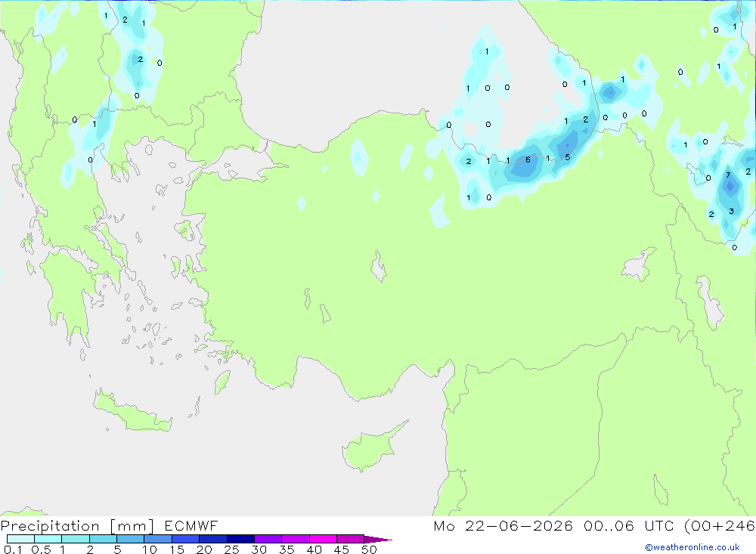
Task: Select the 5–10 mm legend color swatch
Action: (131, 539)
